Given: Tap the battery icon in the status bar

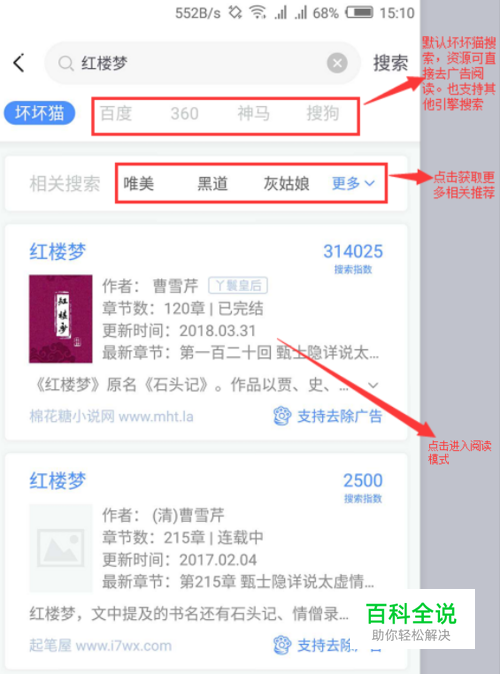Looking at the screenshot, I should [x=360, y=12].
